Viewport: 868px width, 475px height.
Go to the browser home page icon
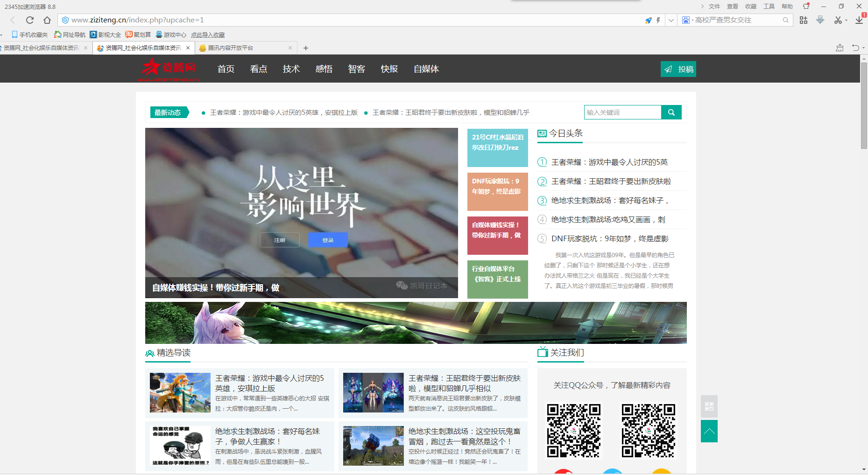(x=47, y=20)
